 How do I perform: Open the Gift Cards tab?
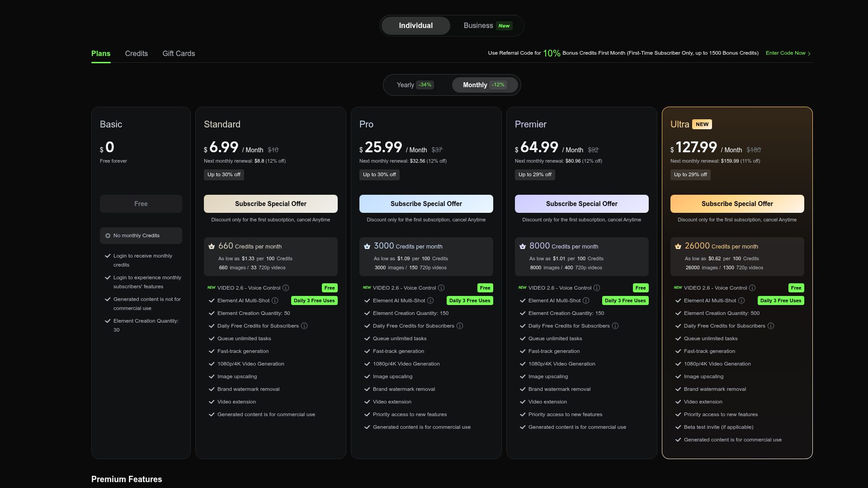point(179,53)
